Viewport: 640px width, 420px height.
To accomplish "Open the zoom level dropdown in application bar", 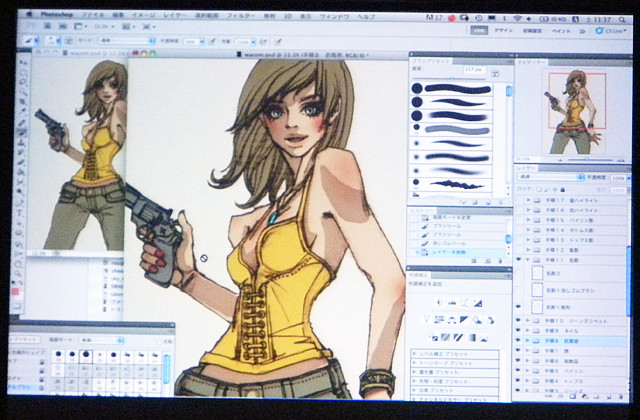I will coord(104,27).
